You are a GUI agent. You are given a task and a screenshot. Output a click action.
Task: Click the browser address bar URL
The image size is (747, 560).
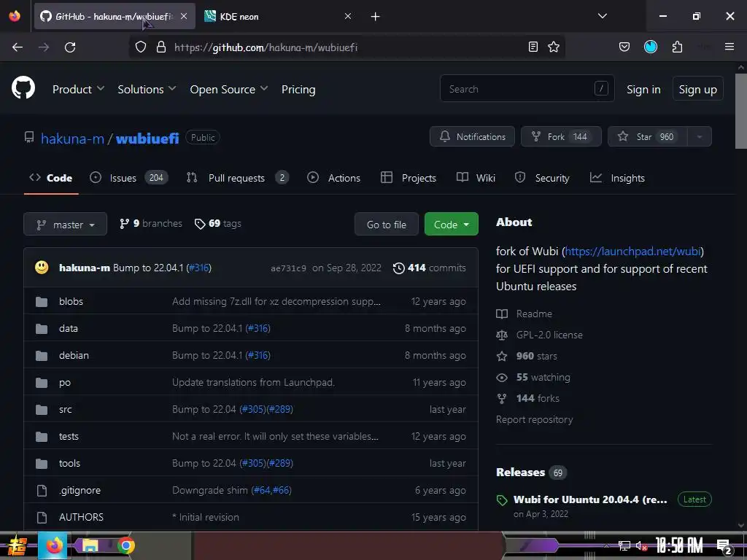click(x=266, y=47)
